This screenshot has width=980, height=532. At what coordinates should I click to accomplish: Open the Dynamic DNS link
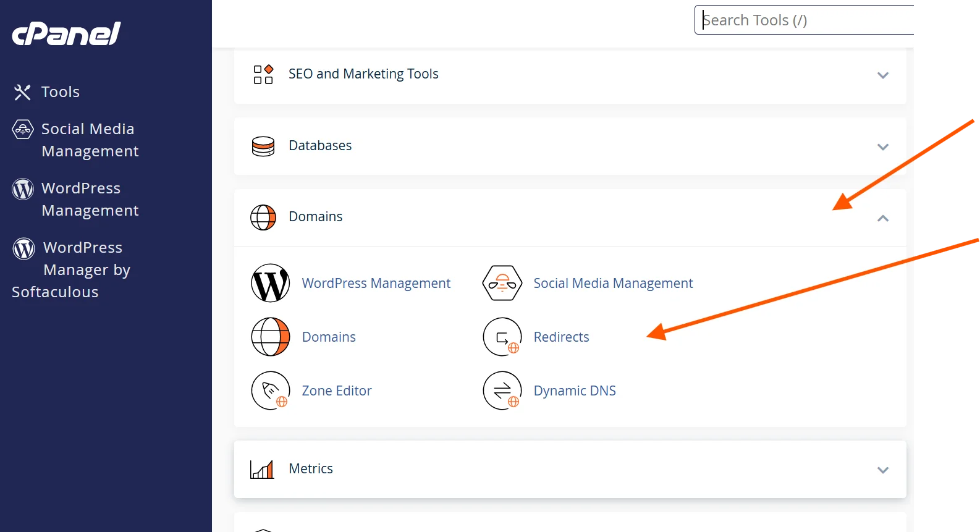click(x=575, y=391)
